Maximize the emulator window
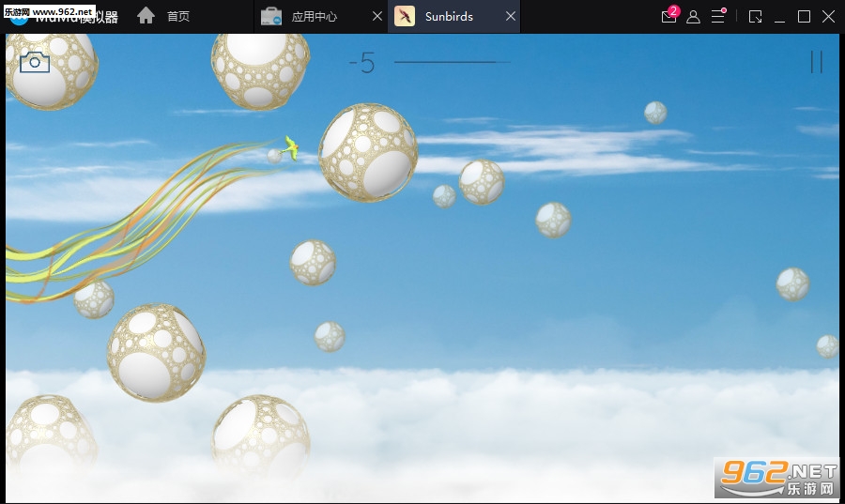This screenshot has width=845, height=504. 804,17
